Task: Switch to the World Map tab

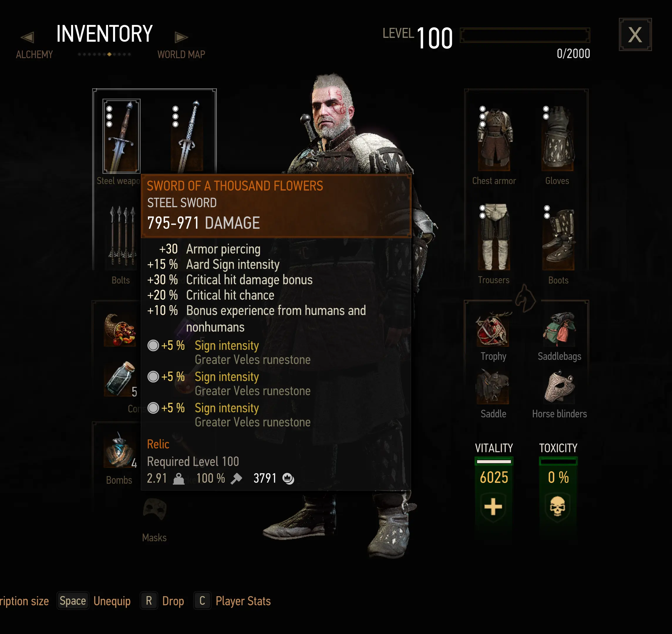Action: pos(181,54)
